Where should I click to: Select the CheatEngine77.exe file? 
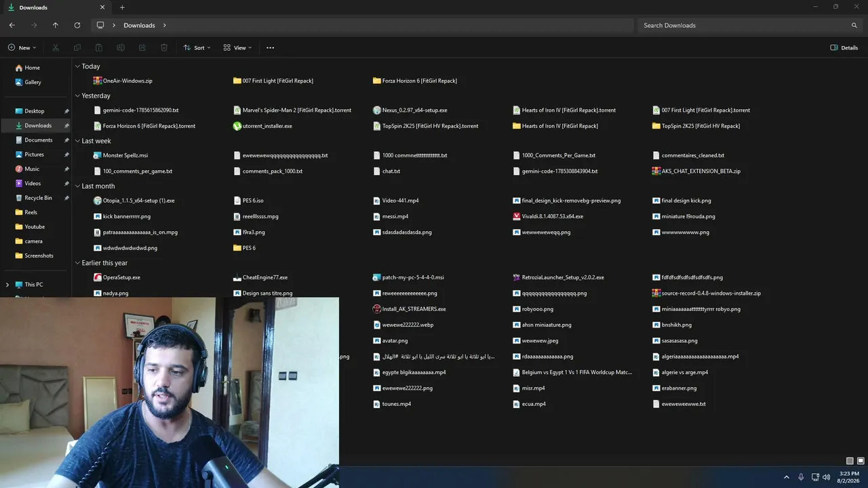point(260,277)
